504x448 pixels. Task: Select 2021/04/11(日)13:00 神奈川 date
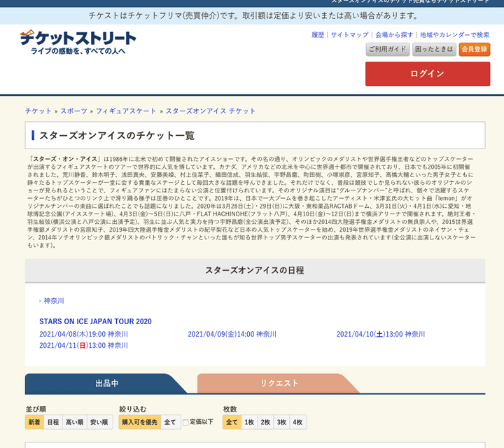(x=83, y=346)
